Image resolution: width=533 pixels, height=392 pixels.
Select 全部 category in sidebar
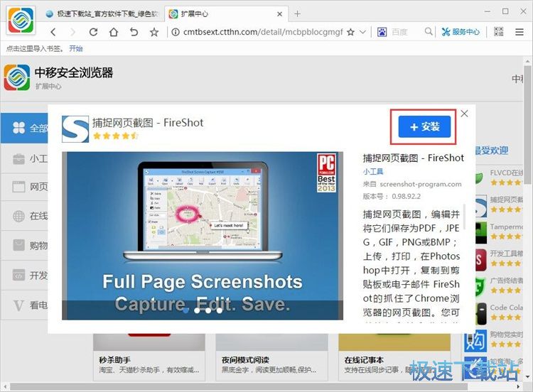24,128
